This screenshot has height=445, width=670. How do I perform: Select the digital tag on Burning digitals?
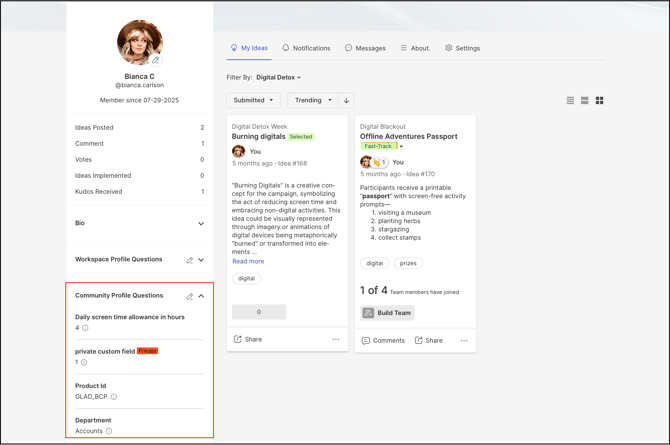[x=246, y=278]
